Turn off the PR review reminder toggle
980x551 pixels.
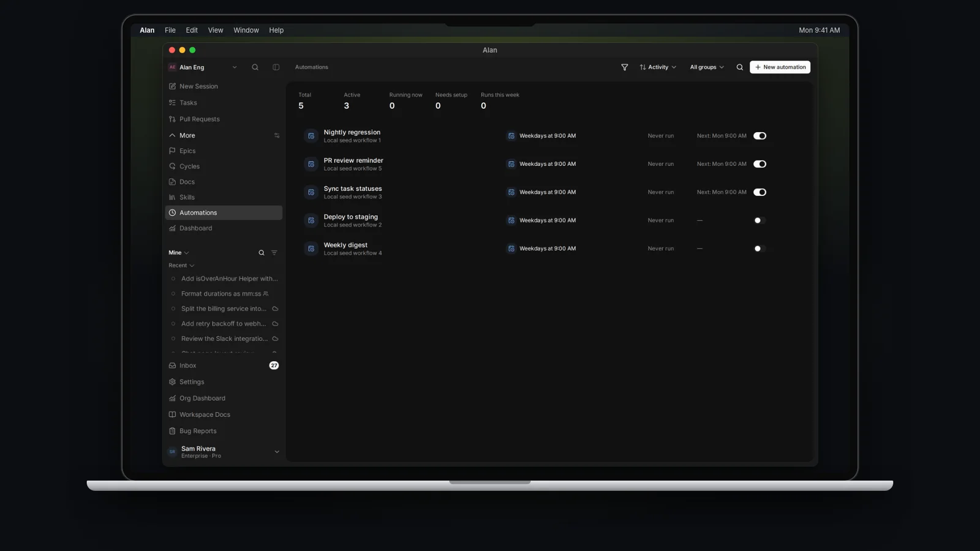pyautogui.click(x=759, y=164)
